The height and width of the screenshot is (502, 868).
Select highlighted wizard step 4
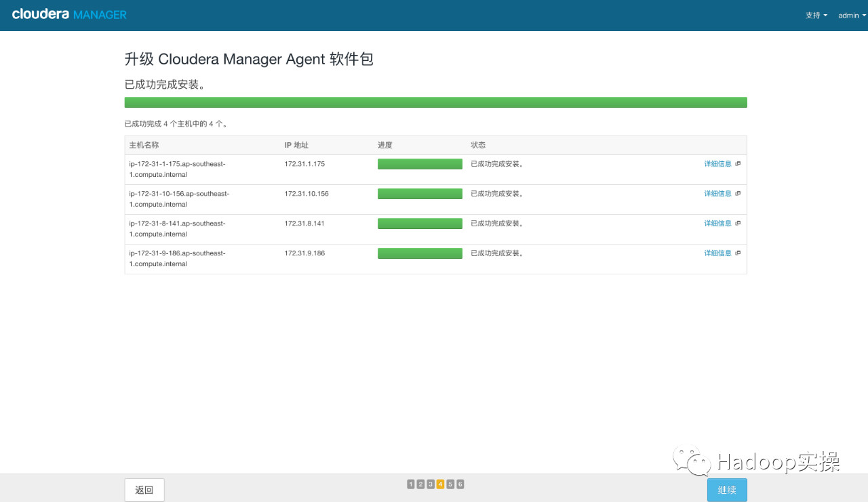click(441, 484)
